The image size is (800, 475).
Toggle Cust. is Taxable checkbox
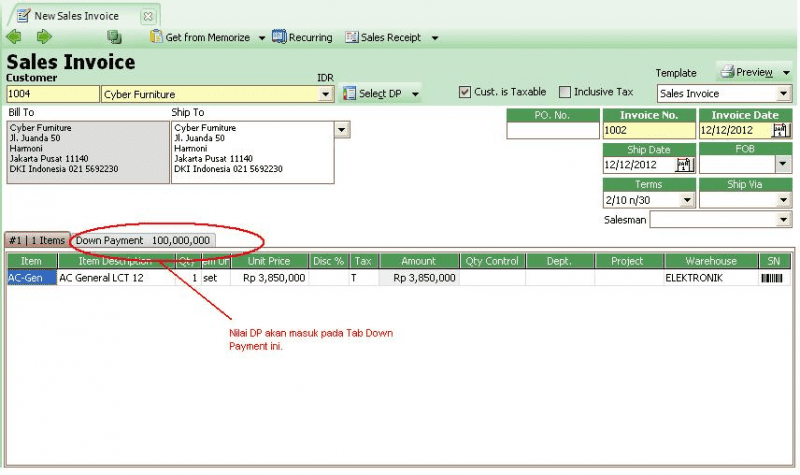465,92
